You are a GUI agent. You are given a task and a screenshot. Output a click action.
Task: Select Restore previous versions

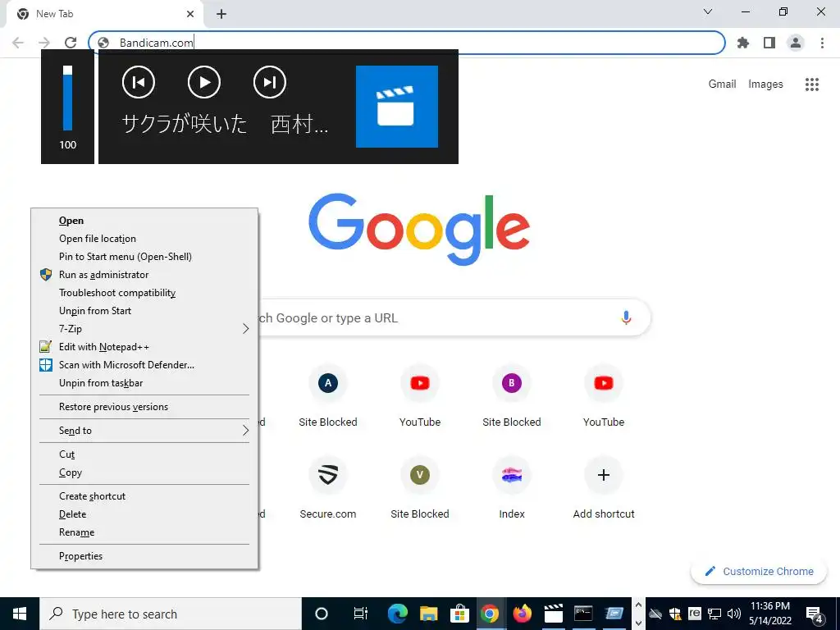(144, 407)
